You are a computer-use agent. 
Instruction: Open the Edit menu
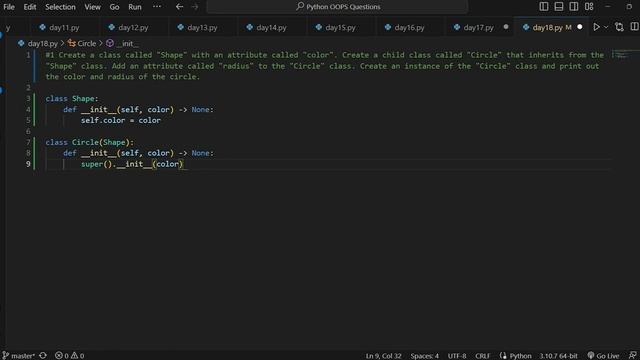(29, 7)
